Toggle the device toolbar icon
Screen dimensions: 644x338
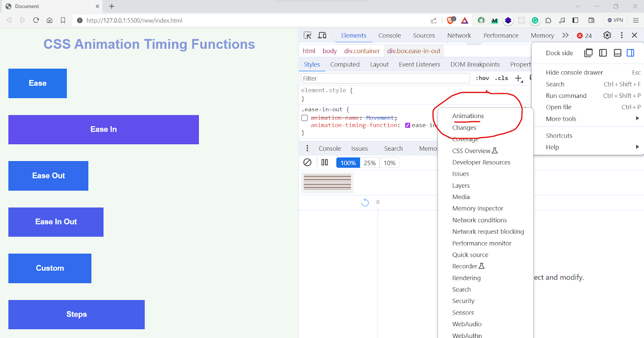[x=322, y=35]
